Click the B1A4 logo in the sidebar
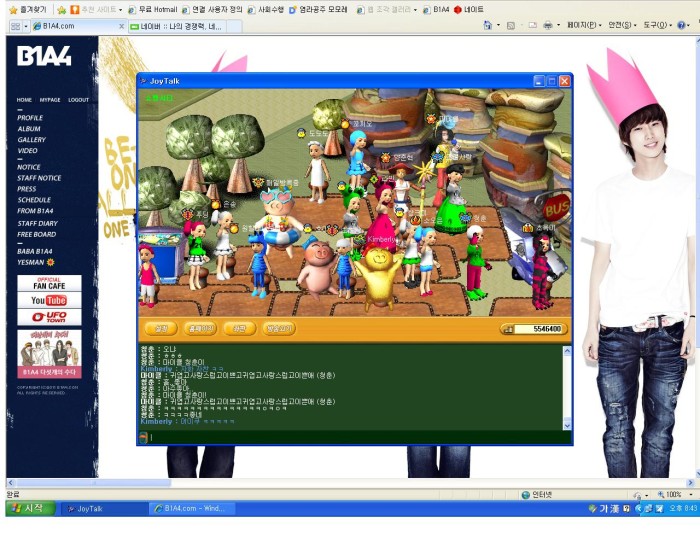 43,57
